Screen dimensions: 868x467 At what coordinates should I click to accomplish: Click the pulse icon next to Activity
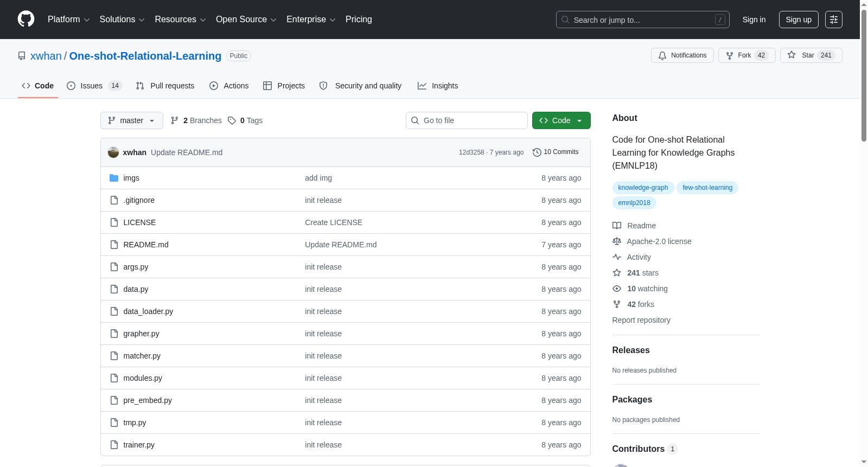pyautogui.click(x=617, y=257)
